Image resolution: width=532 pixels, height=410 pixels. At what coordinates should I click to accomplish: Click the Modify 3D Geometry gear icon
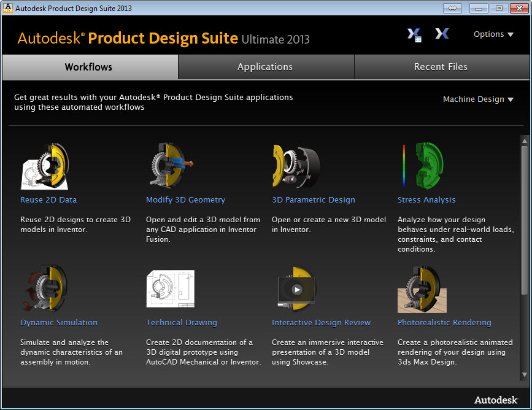[x=172, y=165]
